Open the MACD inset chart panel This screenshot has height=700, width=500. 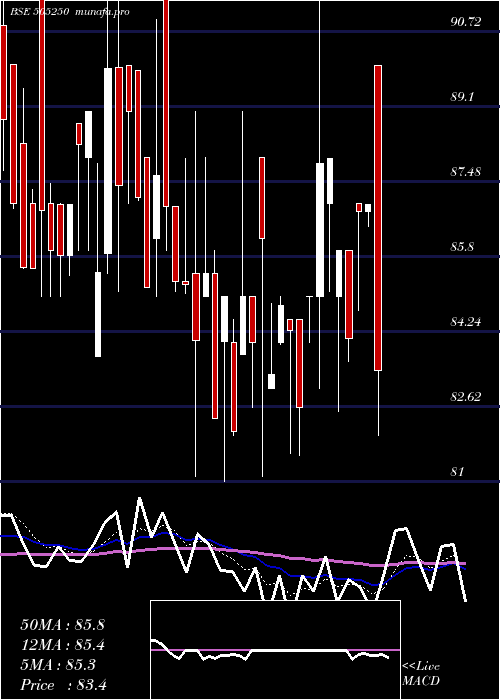pyautogui.click(x=275, y=650)
